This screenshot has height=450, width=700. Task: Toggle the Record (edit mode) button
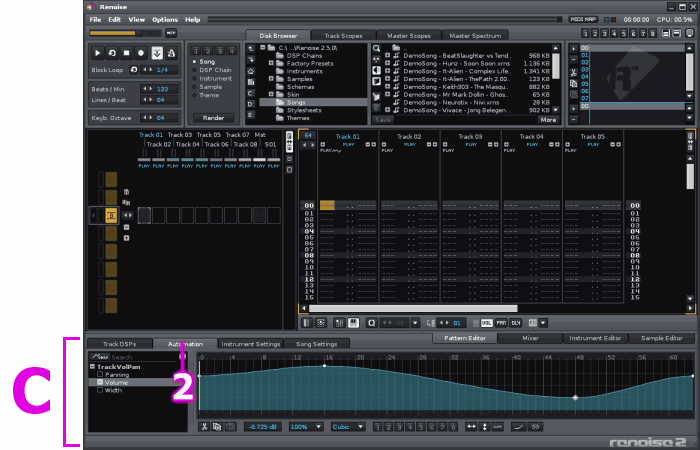tap(141, 53)
